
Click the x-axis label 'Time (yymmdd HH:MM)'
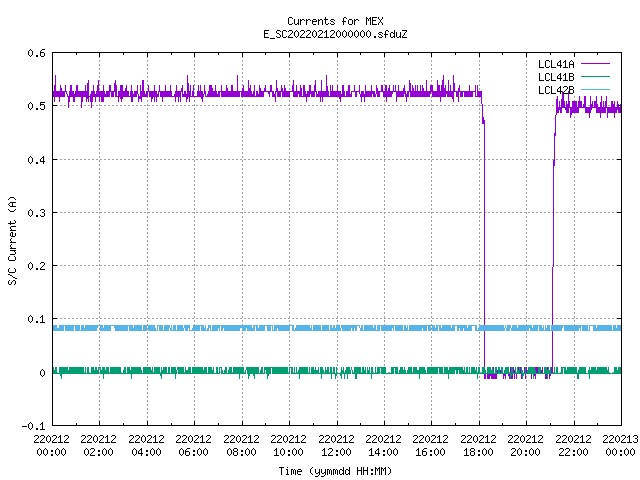pos(335,471)
